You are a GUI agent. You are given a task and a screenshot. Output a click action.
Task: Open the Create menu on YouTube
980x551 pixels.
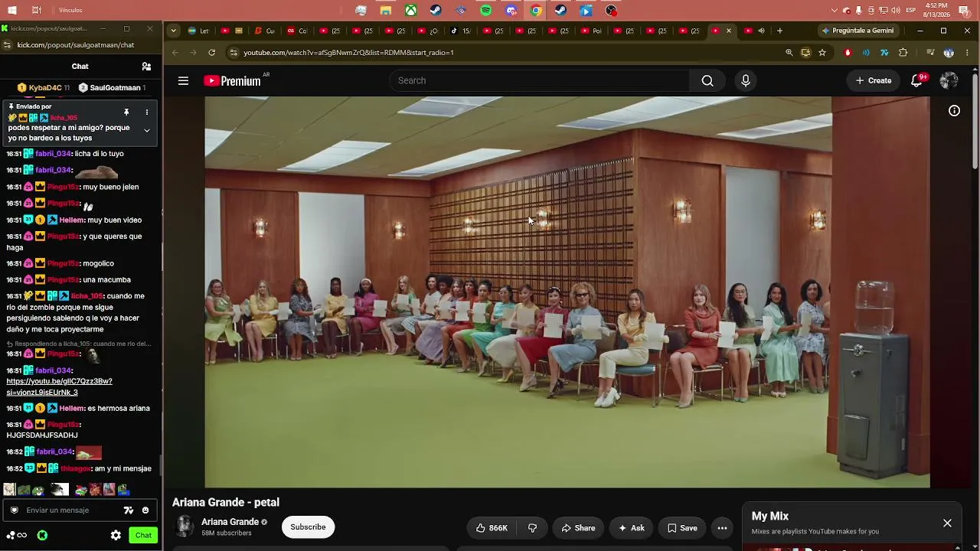[874, 80]
